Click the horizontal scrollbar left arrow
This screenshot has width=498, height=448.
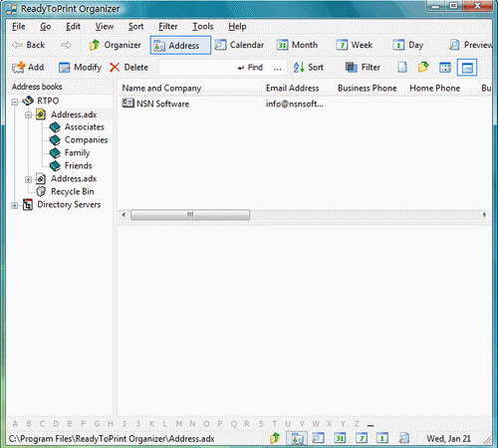click(x=124, y=215)
